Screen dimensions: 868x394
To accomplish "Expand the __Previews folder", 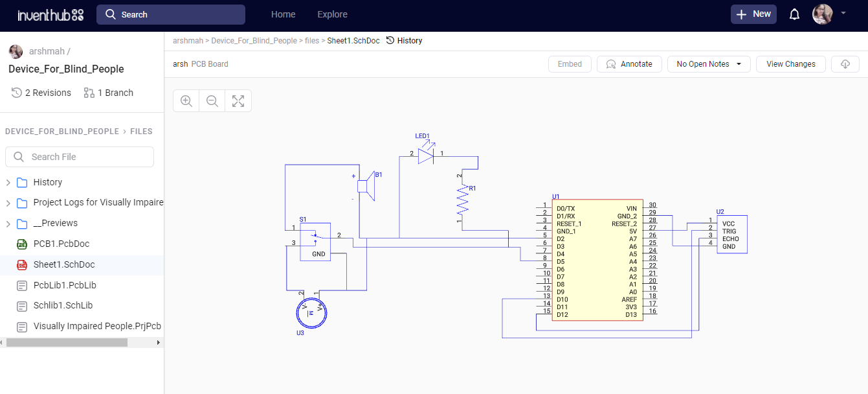I will point(8,223).
